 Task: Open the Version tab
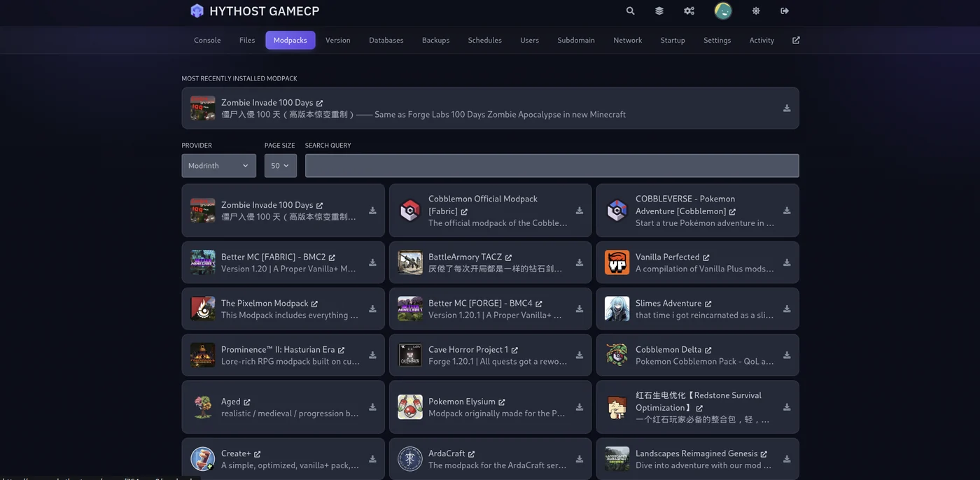[338, 41]
